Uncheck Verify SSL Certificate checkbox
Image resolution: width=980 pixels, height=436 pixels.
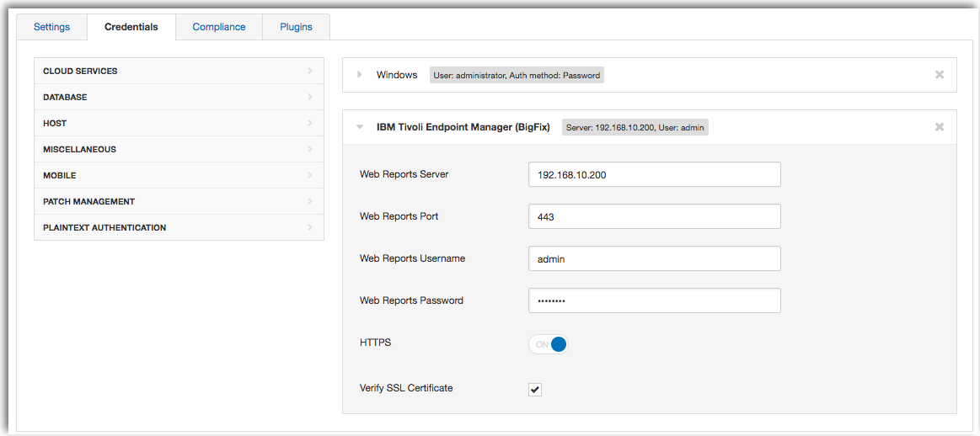(535, 390)
